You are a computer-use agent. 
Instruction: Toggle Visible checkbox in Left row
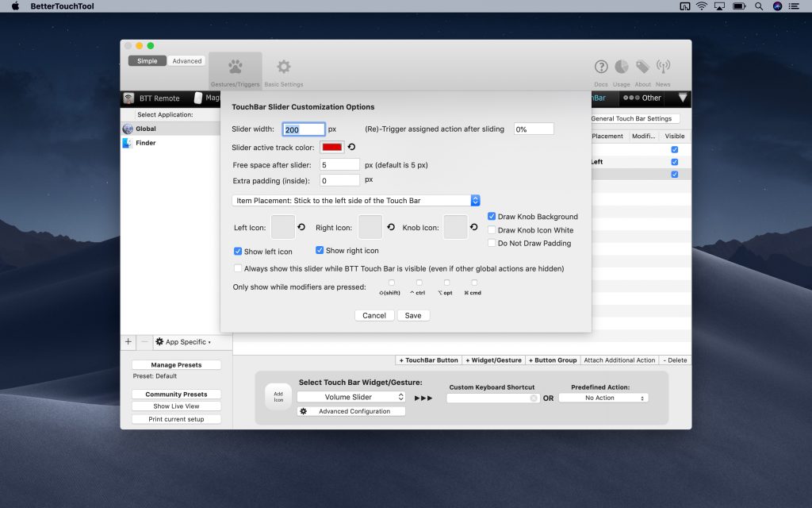tap(674, 162)
